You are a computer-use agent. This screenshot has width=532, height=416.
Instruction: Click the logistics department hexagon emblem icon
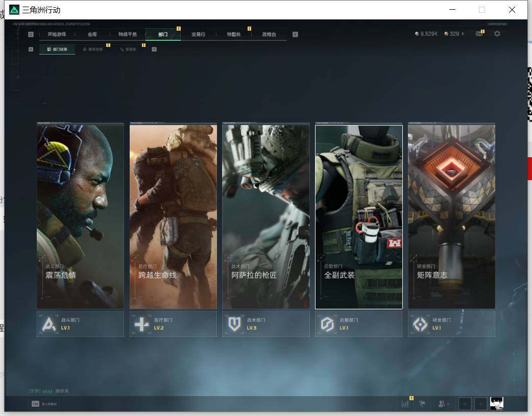[327, 325]
